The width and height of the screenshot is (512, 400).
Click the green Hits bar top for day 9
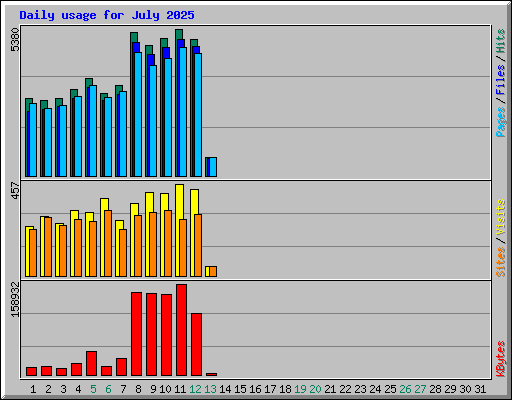(149, 50)
